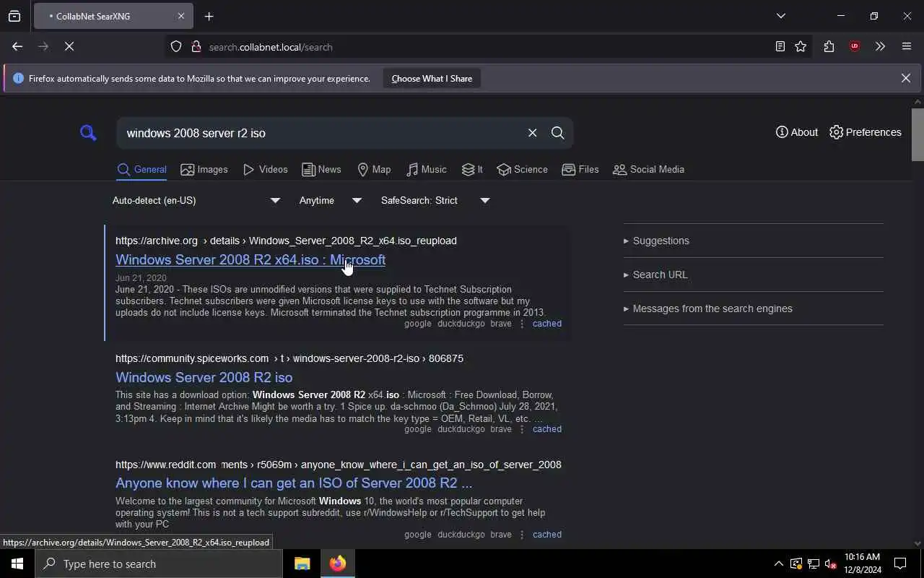
Task: Open Reddit ISO of Server 2008 R2 result
Action: click(294, 483)
